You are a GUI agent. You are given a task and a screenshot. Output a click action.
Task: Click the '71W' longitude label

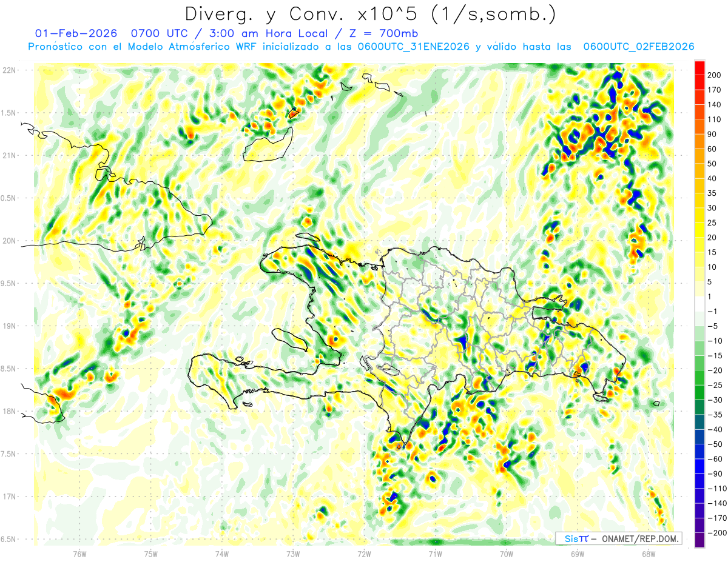click(x=435, y=554)
